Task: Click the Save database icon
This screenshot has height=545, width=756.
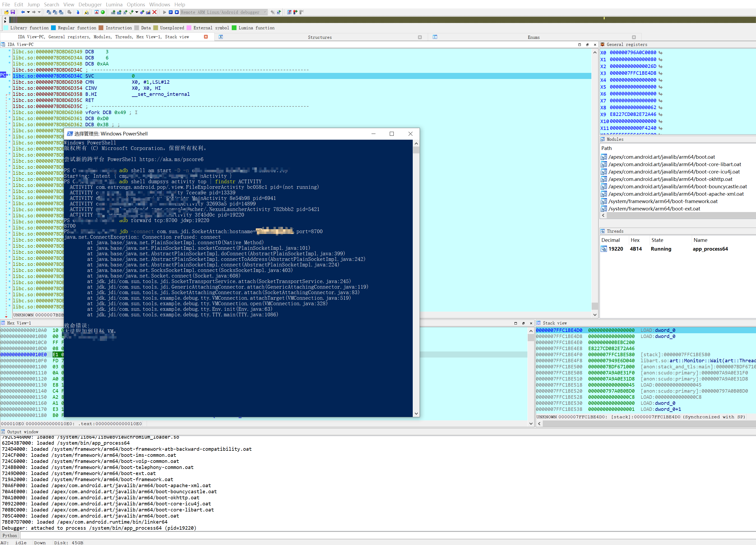Action: (x=13, y=12)
